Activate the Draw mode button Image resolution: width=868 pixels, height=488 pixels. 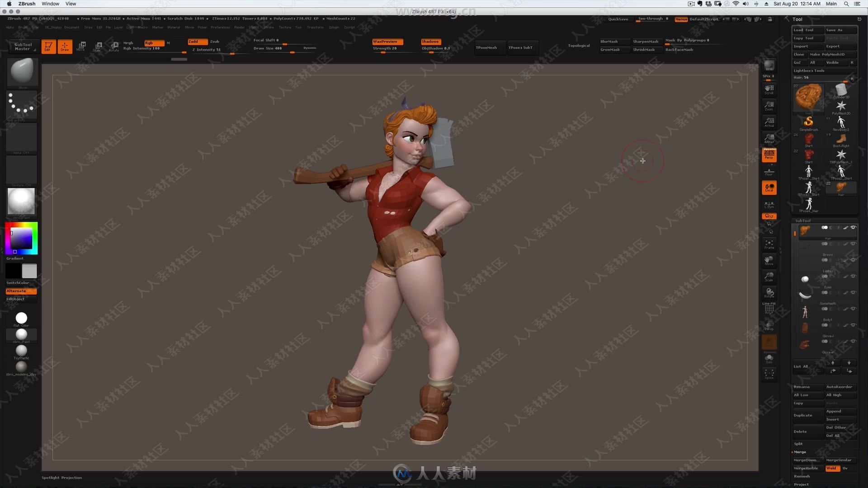coord(65,47)
